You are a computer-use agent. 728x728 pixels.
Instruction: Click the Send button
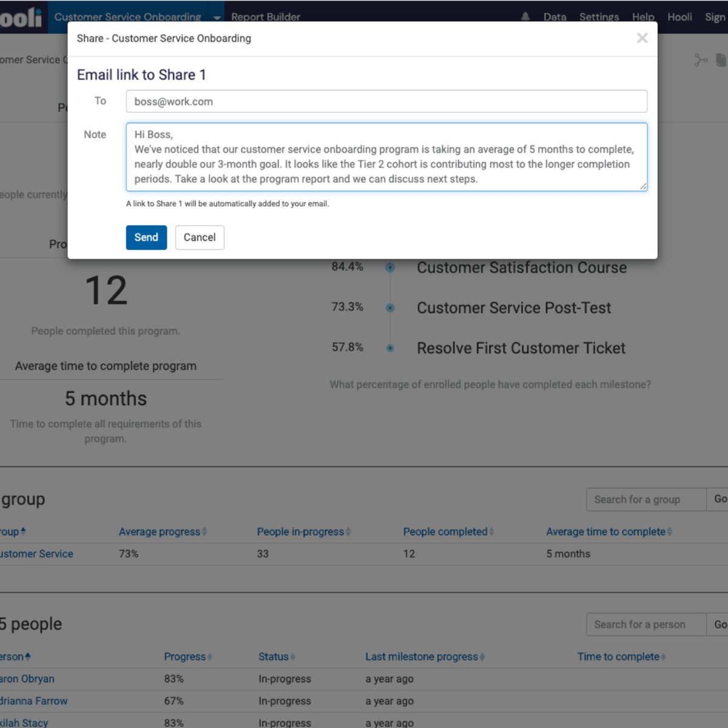click(x=146, y=237)
